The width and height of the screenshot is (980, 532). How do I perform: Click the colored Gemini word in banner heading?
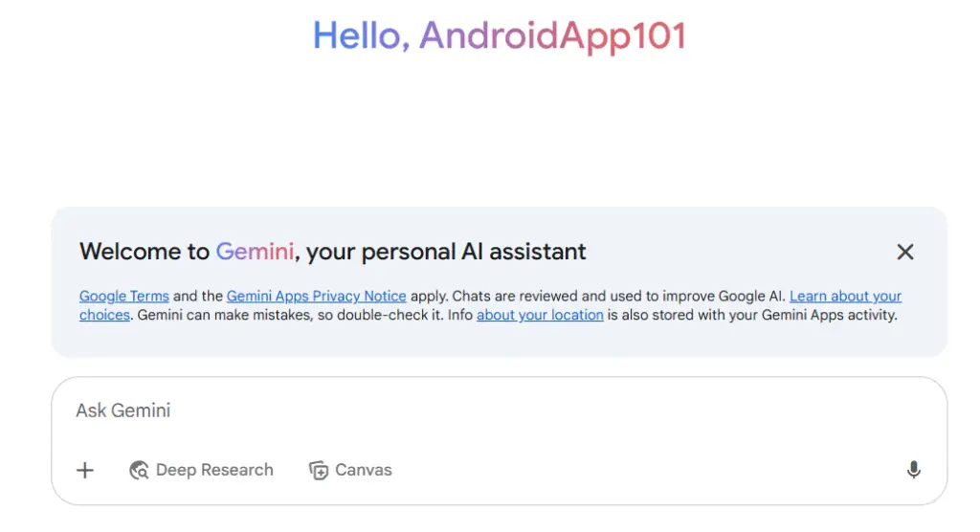255,252
